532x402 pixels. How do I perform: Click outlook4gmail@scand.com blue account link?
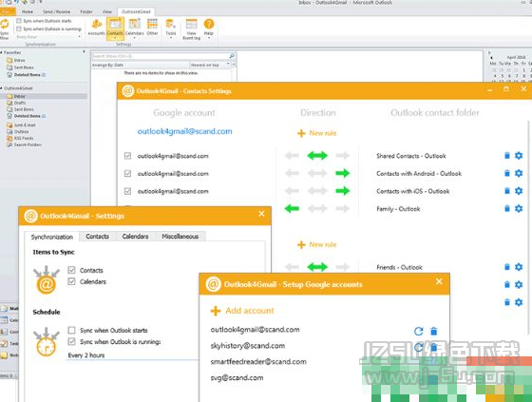tap(185, 131)
